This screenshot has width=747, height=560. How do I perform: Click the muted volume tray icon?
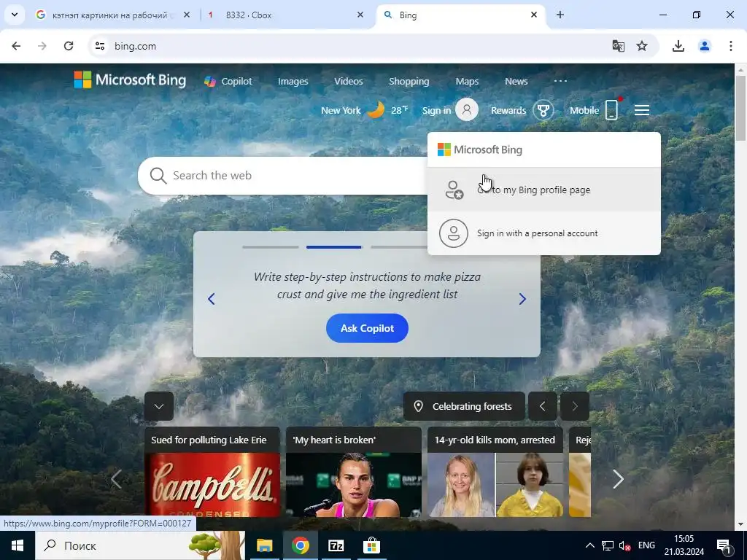point(624,545)
